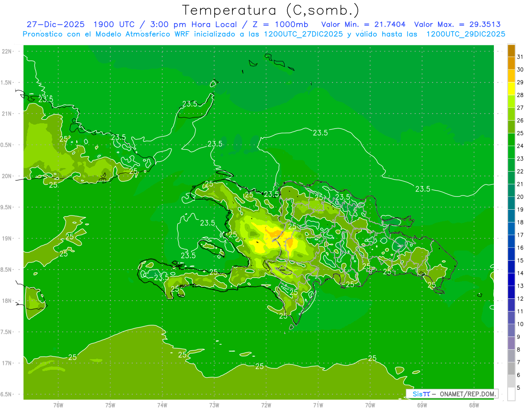Click the "72W" longitude label
532x411 pixels.
[x=266, y=405]
